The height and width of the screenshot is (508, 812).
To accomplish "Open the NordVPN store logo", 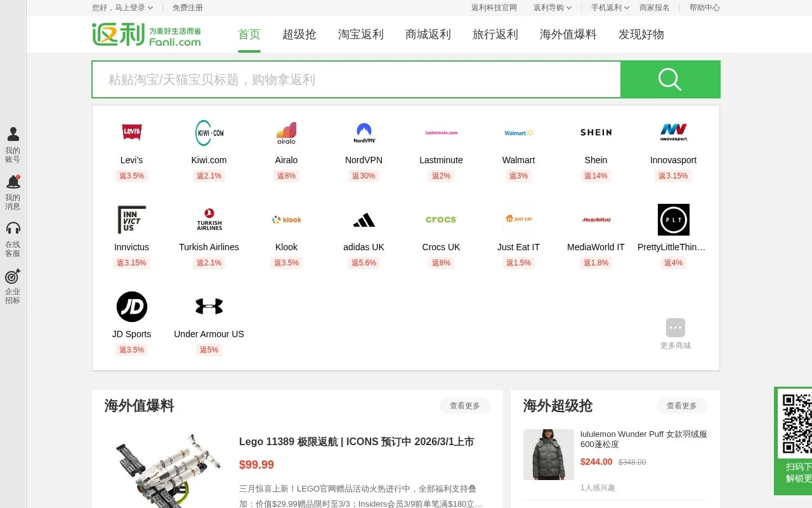I will (x=363, y=133).
